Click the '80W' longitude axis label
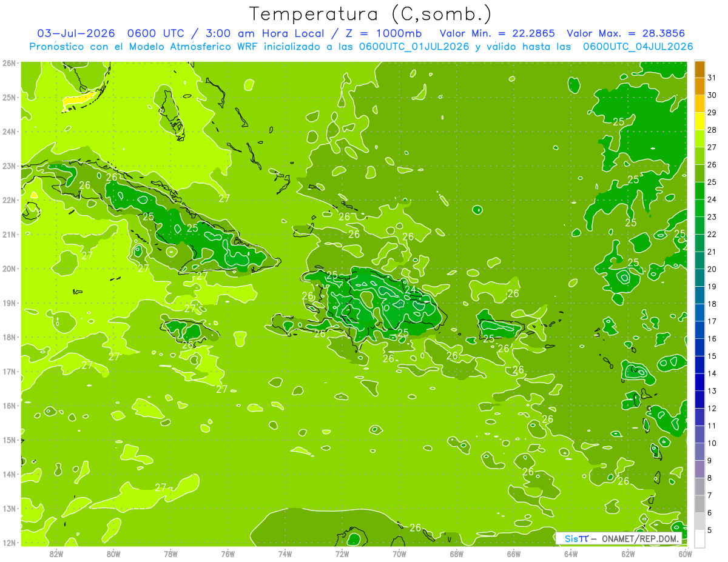 click(113, 554)
